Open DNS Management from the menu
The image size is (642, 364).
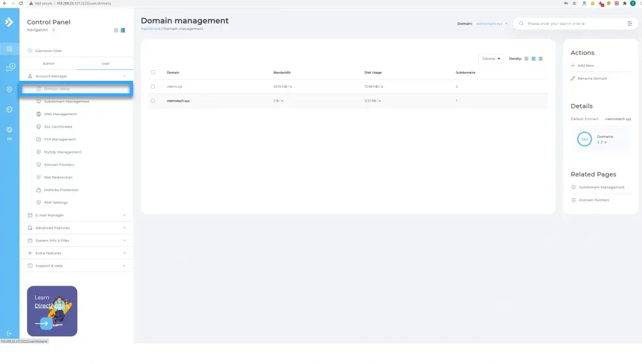(x=60, y=114)
